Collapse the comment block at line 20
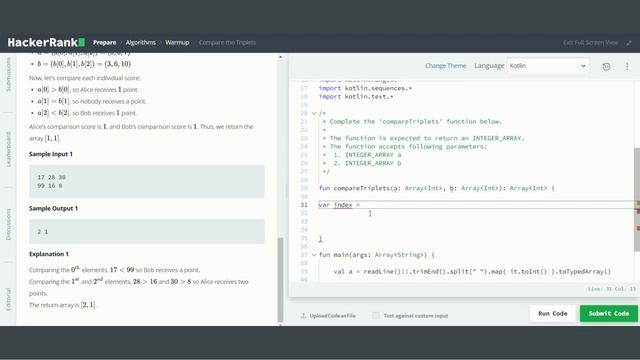 coord(314,113)
